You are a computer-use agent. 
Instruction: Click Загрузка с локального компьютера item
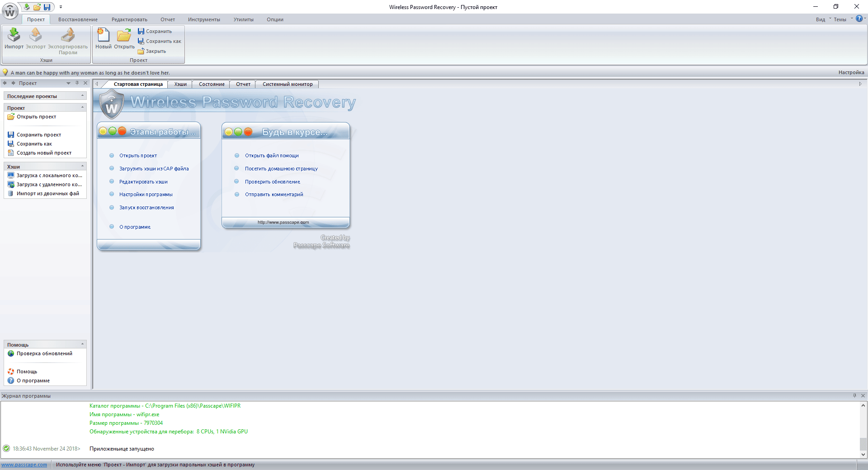[45, 175]
